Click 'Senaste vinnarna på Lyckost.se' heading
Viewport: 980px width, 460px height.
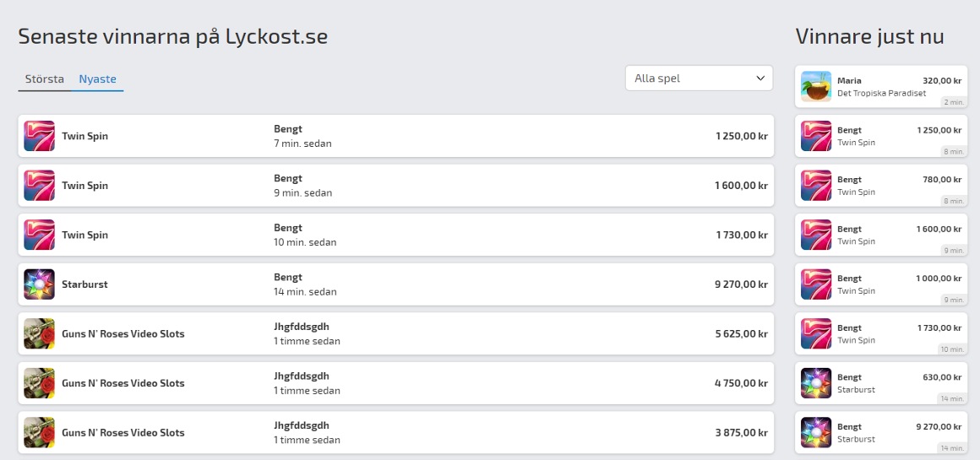pyautogui.click(x=173, y=36)
